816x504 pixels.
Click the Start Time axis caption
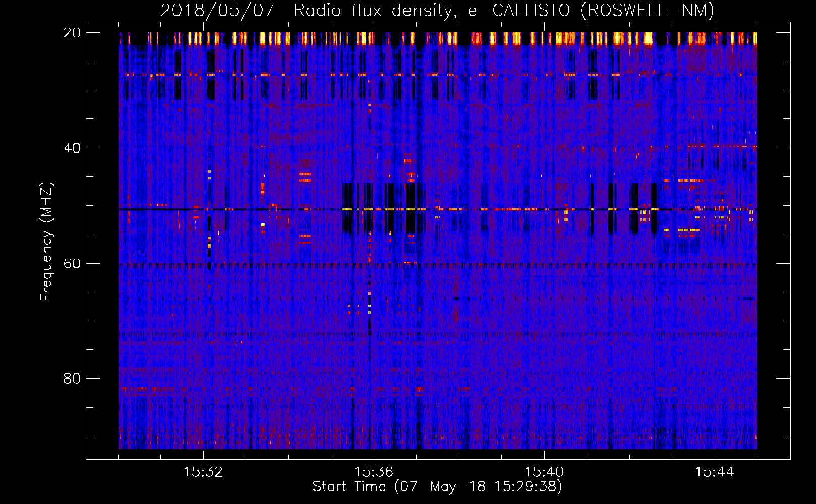pos(437,487)
